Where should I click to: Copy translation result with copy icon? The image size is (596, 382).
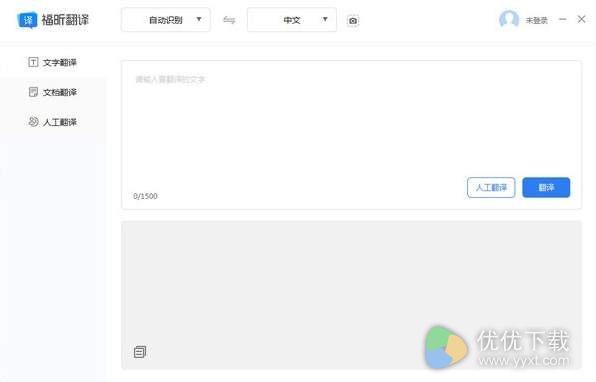tap(139, 352)
